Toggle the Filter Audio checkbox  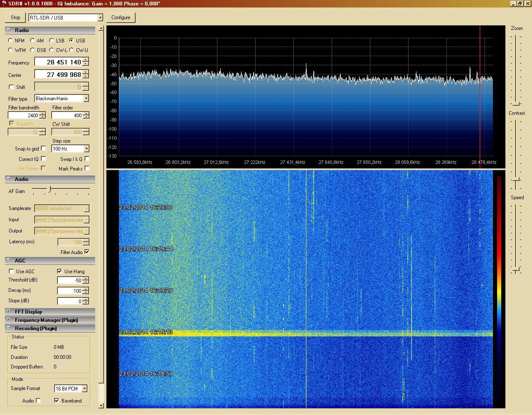coord(87,252)
